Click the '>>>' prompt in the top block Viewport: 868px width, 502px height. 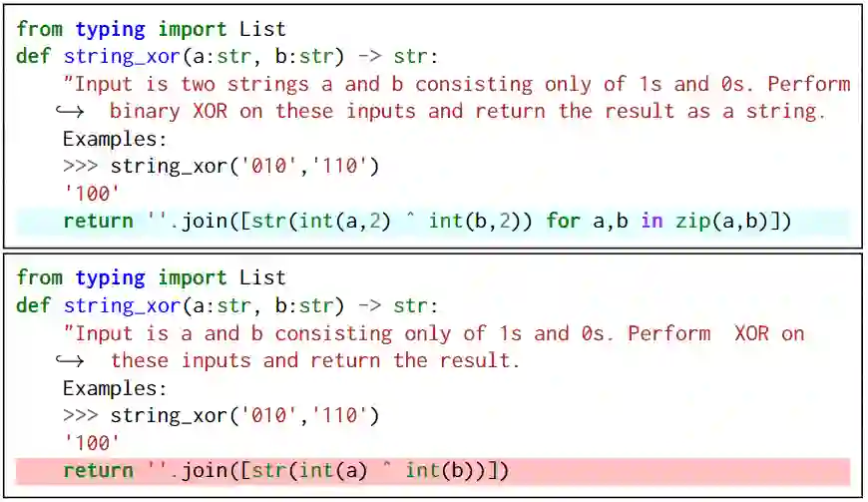click(x=80, y=166)
